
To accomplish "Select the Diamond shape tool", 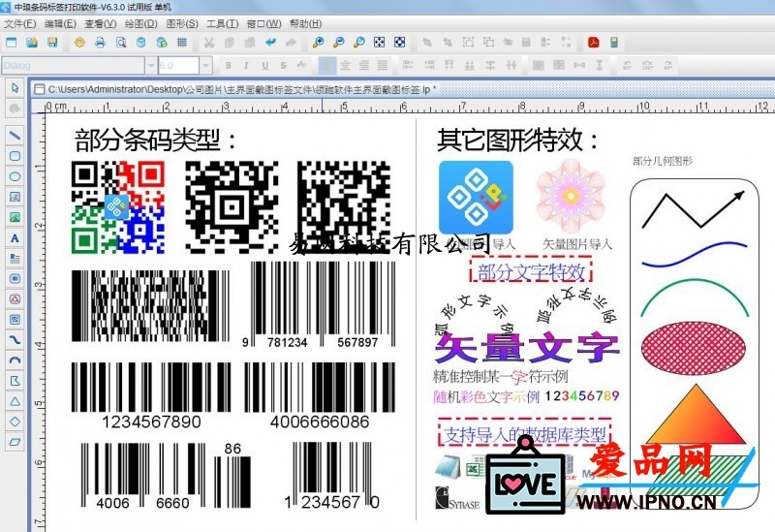I will [15, 422].
